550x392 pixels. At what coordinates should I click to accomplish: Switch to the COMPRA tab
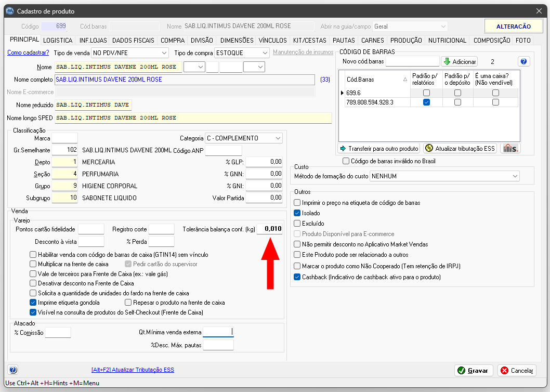point(173,41)
